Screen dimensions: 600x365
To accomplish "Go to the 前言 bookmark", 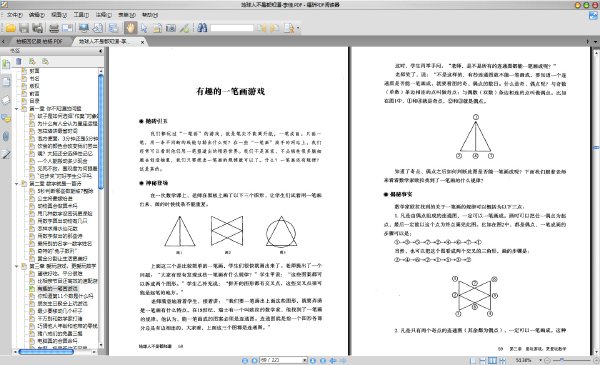I will (34, 93).
